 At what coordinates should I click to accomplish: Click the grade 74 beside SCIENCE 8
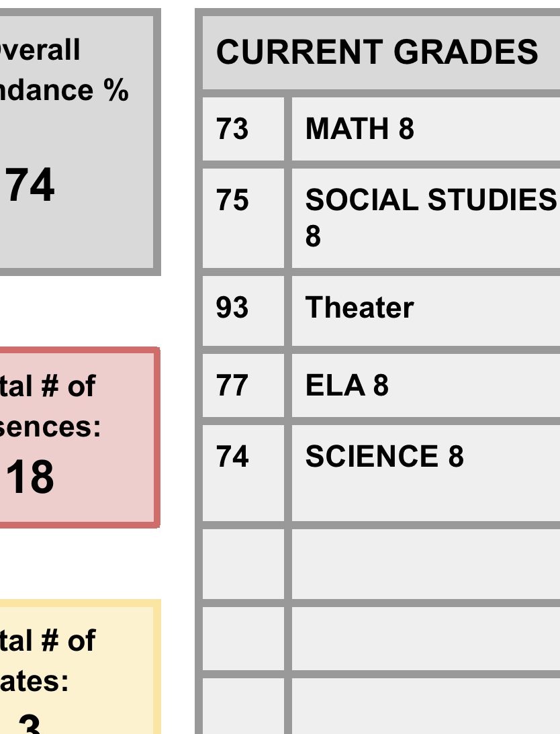click(232, 457)
